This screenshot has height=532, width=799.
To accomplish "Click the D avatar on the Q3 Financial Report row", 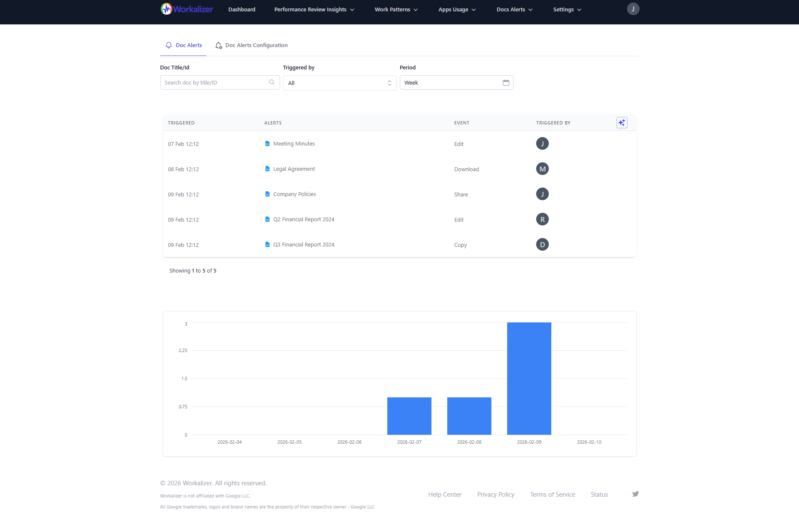I will tap(542, 244).
